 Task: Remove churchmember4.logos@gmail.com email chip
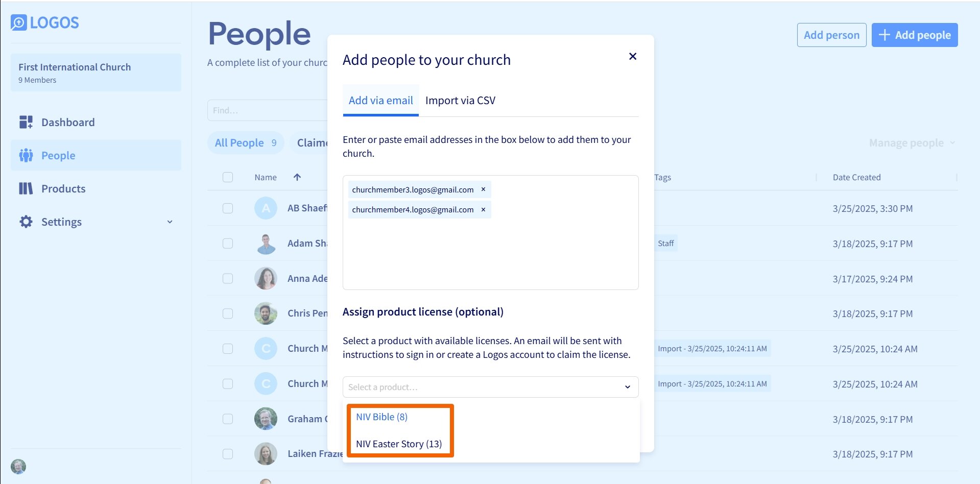pyautogui.click(x=483, y=209)
